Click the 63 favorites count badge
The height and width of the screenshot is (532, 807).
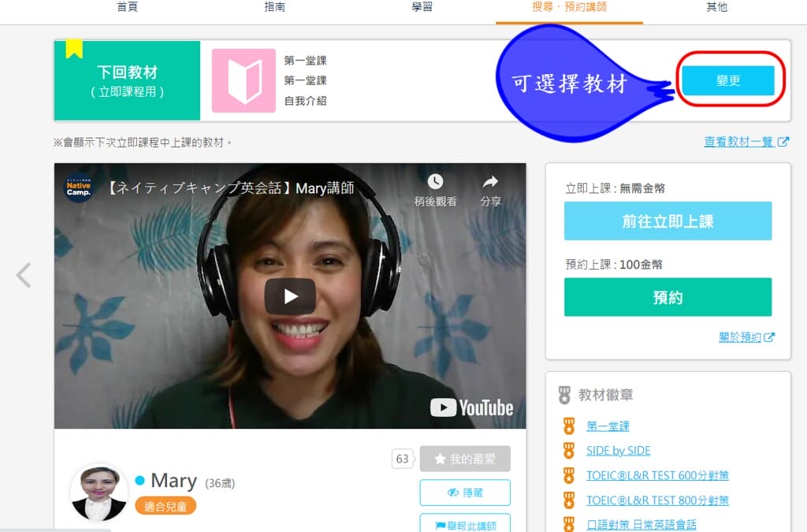point(403,459)
